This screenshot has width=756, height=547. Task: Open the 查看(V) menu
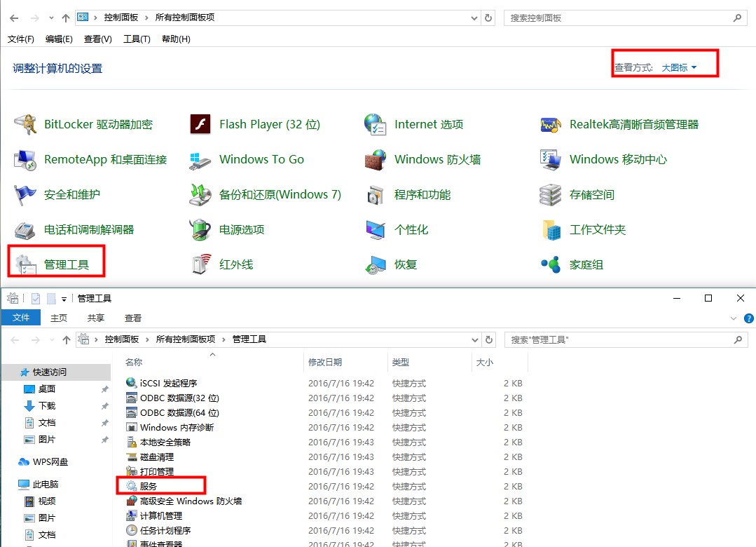(x=98, y=39)
